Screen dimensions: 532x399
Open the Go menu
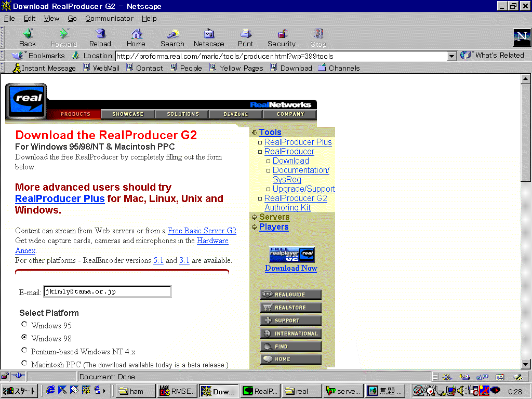click(72, 18)
